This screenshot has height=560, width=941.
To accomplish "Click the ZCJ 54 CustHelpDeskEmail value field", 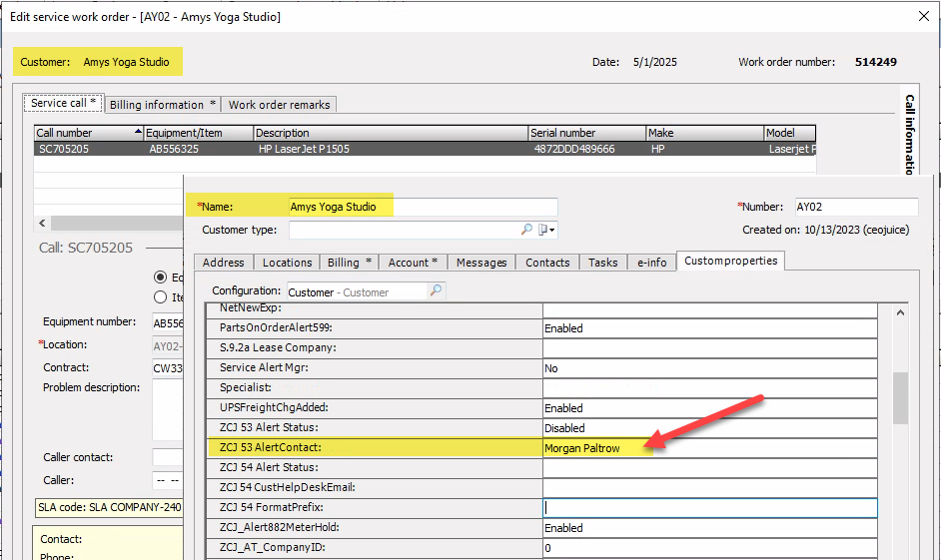I will [710, 487].
